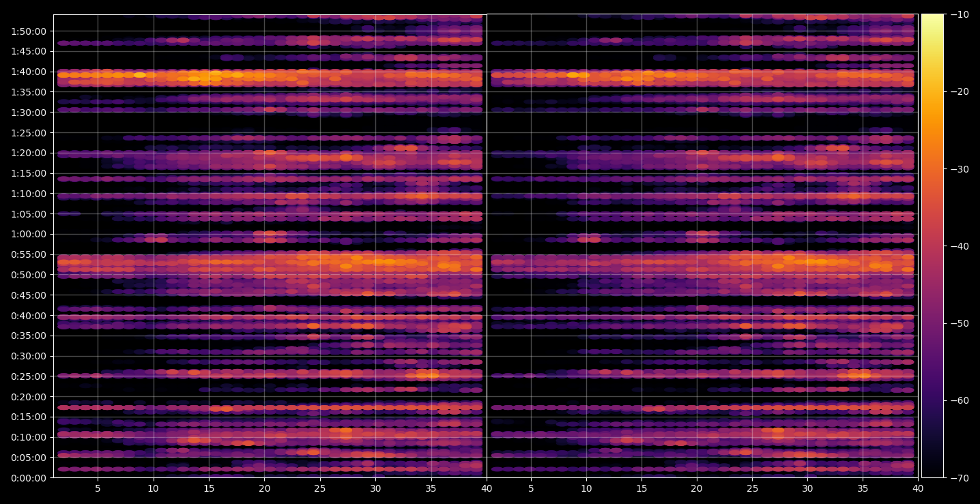Image resolution: width=980 pixels, height=504 pixels.
Task: Click the −10 colorbar tick label
Action: coord(958,15)
